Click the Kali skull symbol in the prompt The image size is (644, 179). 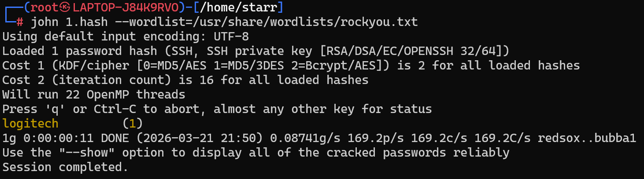click(65, 7)
